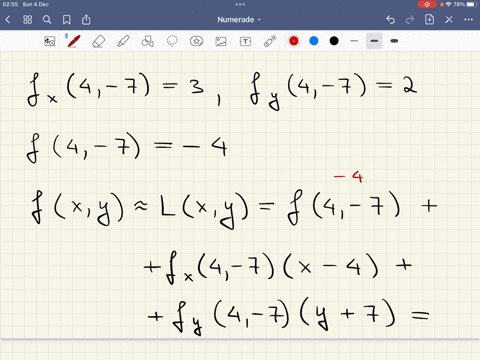Tap the three dots multitasking control

coord(240,4)
